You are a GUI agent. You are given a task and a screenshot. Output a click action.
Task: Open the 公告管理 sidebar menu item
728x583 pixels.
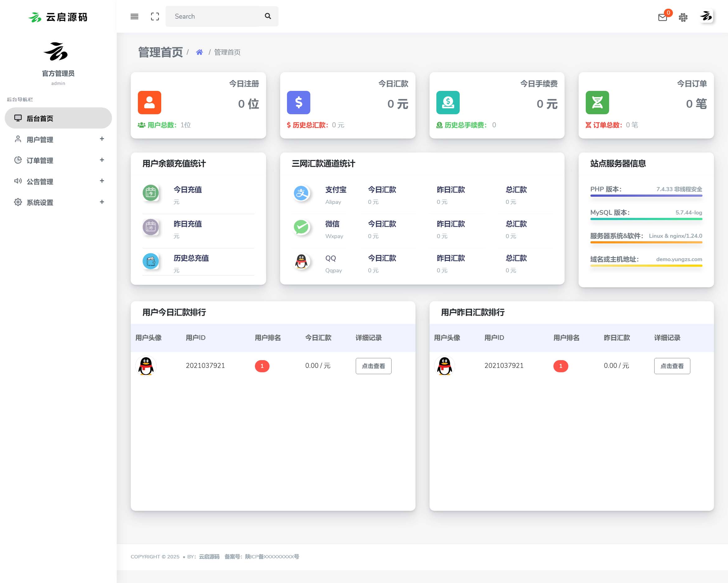coord(40,181)
